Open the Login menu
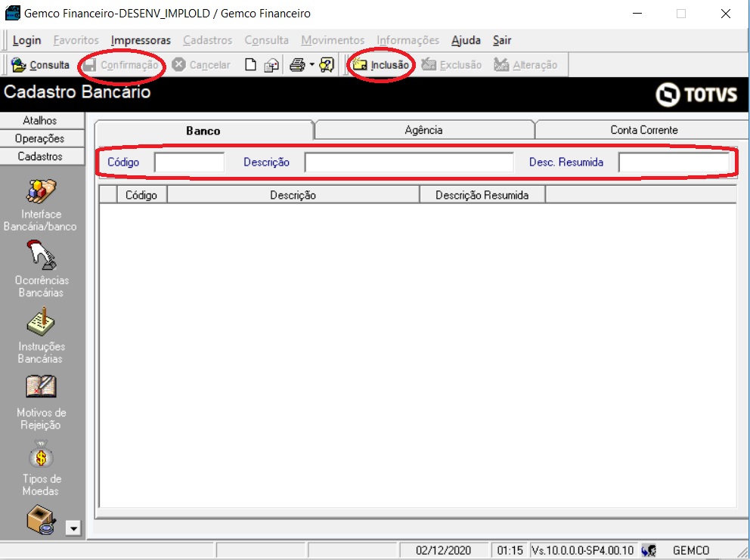750x560 pixels. [26, 40]
